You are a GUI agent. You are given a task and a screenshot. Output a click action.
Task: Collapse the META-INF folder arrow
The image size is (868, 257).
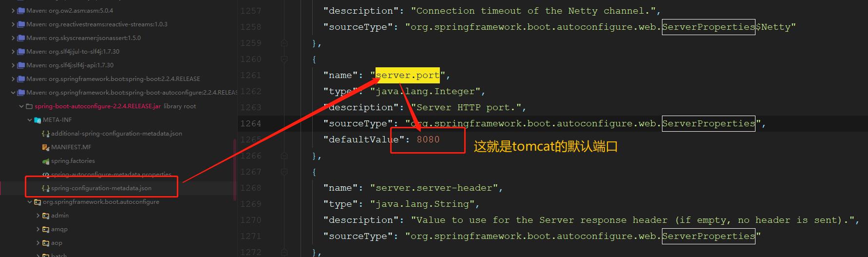pyautogui.click(x=30, y=119)
